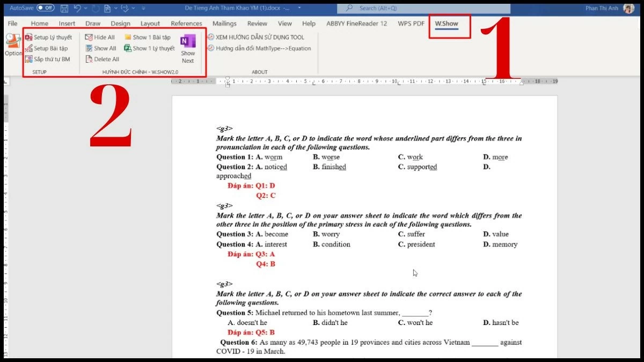The height and width of the screenshot is (362, 644).
Task: Switch to the W.Show ribbon tab
Action: (446, 24)
